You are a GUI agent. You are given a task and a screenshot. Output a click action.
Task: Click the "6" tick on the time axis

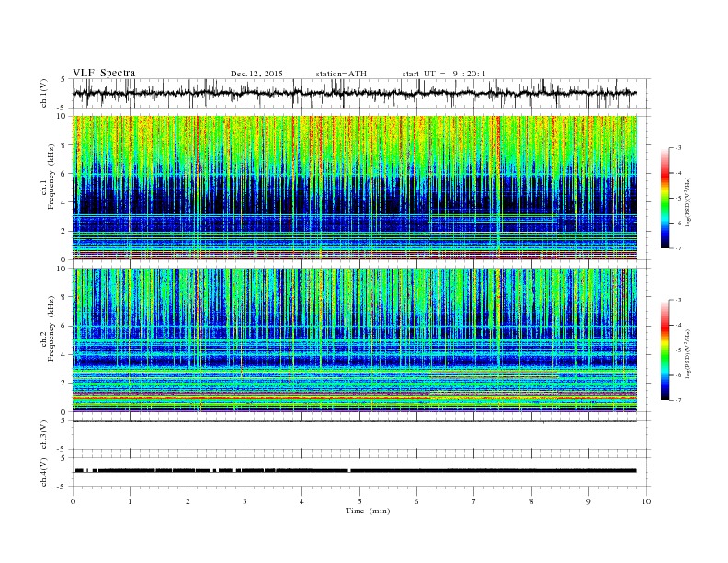[x=416, y=501]
